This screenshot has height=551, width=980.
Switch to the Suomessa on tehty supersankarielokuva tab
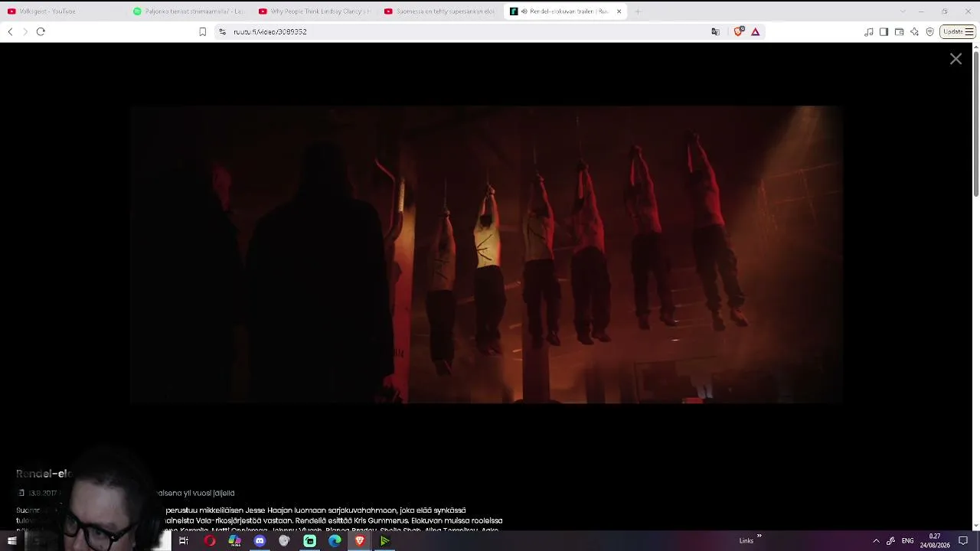point(439,11)
